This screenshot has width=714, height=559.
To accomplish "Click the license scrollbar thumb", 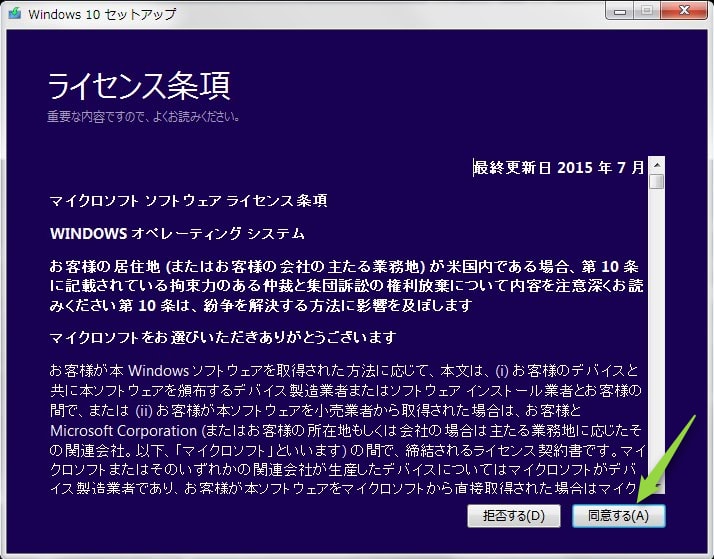I will [x=656, y=181].
